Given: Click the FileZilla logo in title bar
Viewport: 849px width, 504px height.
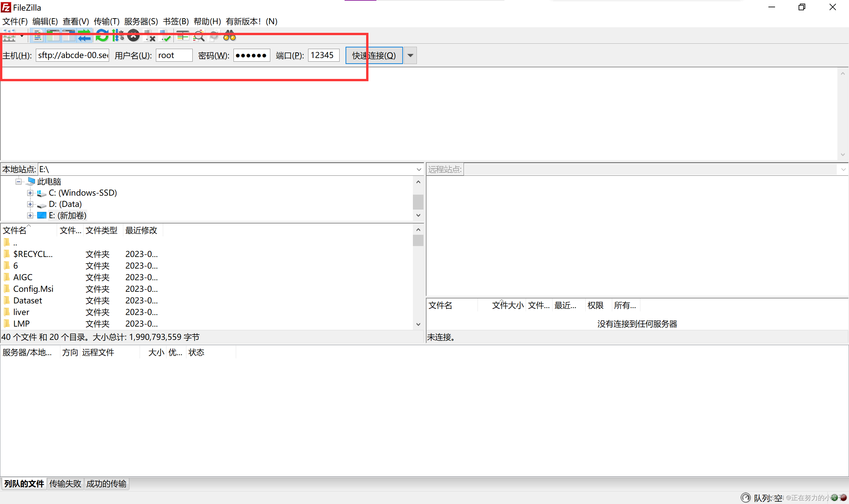Looking at the screenshot, I should [6, 7].
